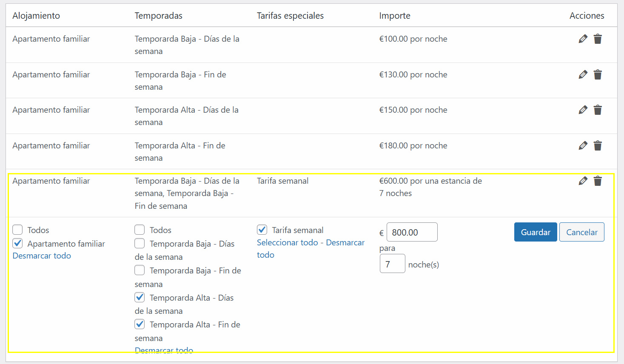Uncheck the Apartamento familiar checkbox
Screen dimensions: 624x364
click(17, 244)
